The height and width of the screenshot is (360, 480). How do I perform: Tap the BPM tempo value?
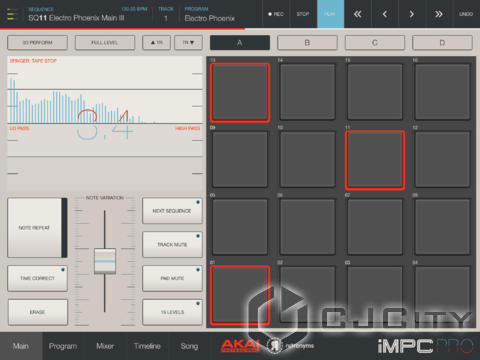(x=135, y=9)
